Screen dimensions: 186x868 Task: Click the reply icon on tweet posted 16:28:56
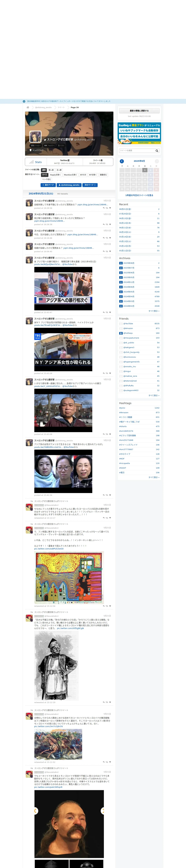pyautogui.click(x=104, y=208)
